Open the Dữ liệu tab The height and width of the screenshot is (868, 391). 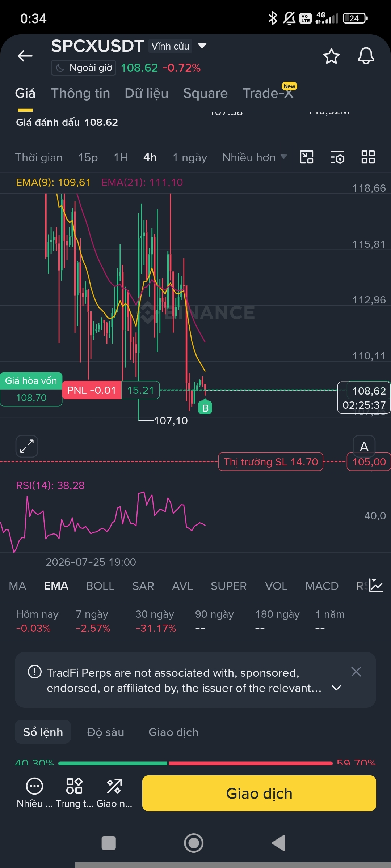[147, 93]
